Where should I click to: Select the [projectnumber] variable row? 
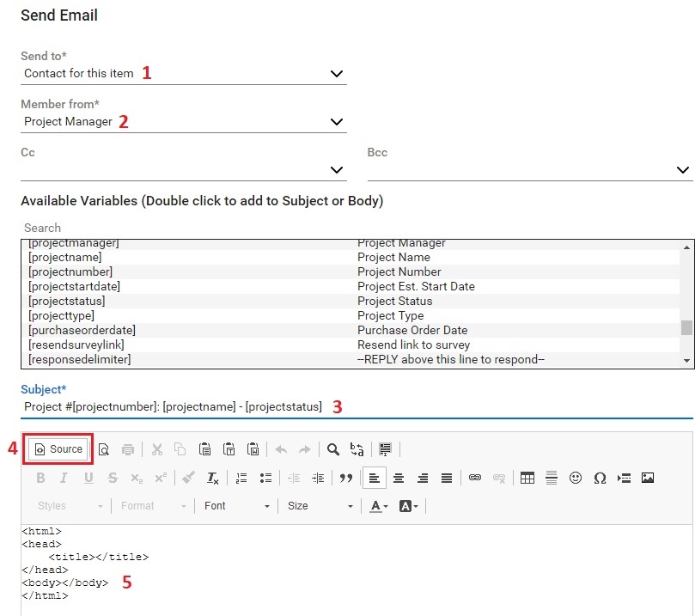tap(351, 271)
